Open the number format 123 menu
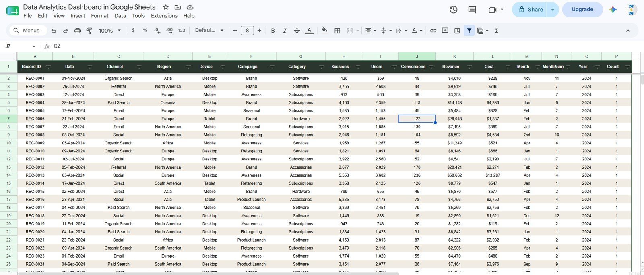 pos(182,31)
